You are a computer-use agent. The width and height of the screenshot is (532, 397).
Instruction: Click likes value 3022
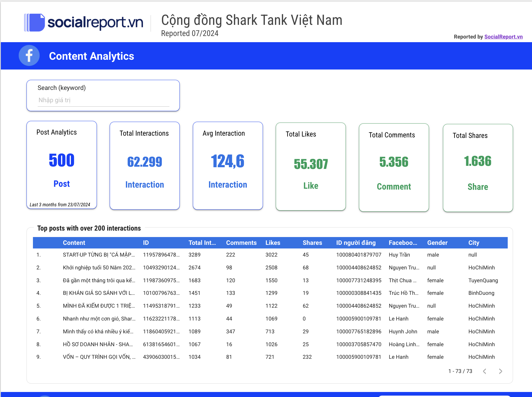point(271,255)
